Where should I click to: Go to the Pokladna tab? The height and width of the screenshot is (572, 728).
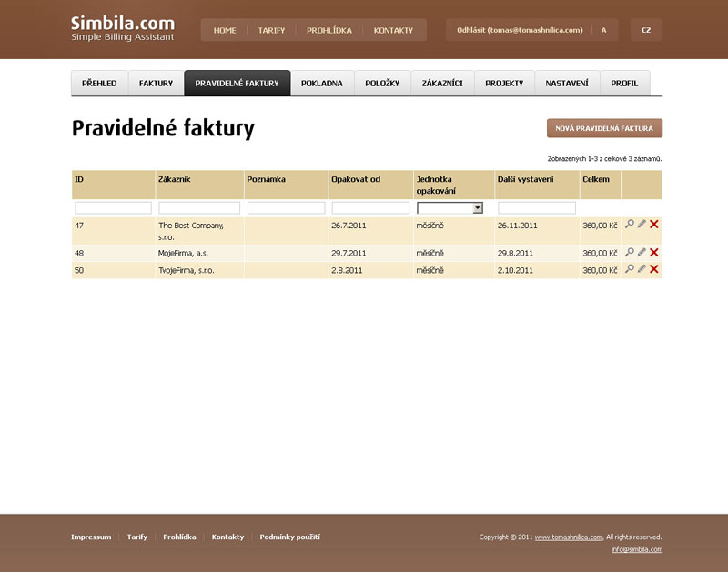pyautogui.click(x=323, y=84)
